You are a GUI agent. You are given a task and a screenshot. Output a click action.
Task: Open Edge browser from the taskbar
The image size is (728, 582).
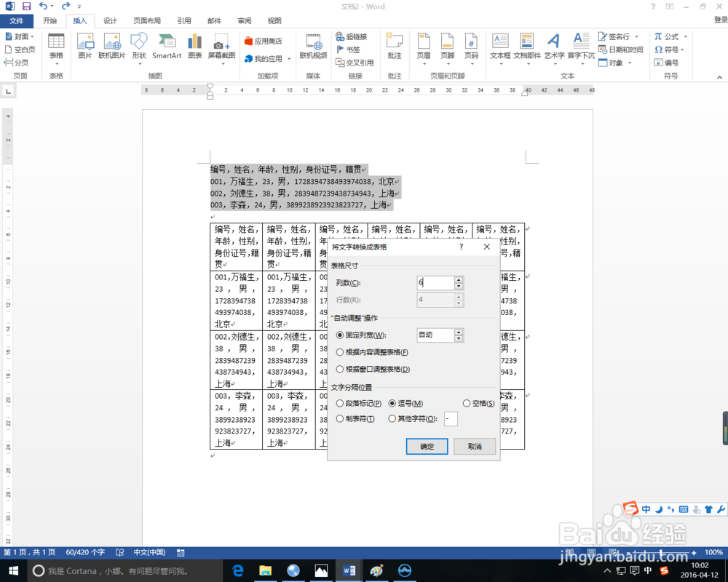pos(238,571)
